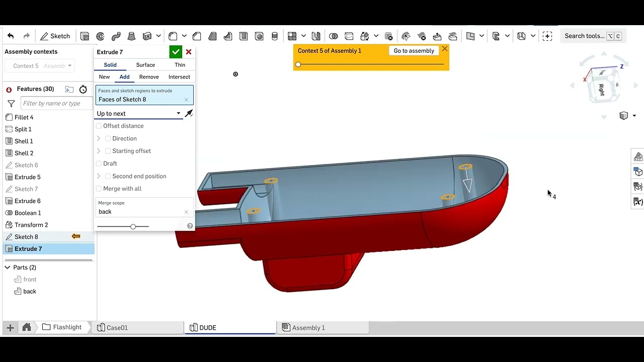Select the New operation option
Screen dimensions: 644x362
[104, 77]
